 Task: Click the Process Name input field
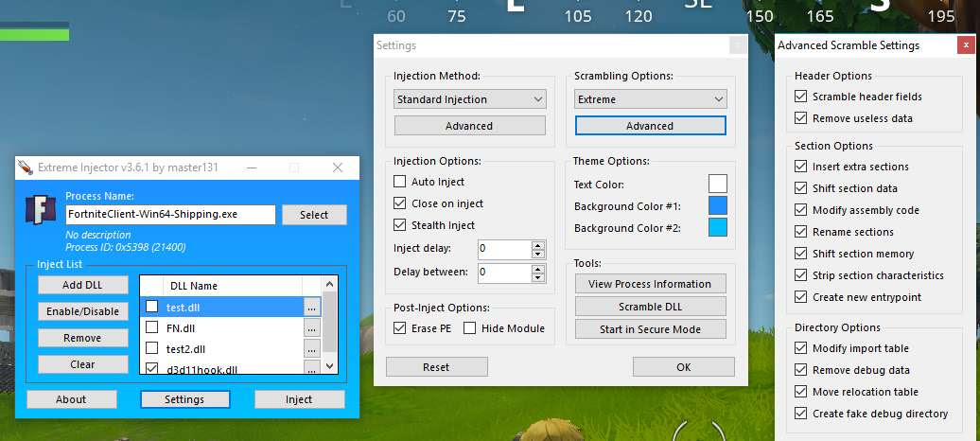click(170, 215)
